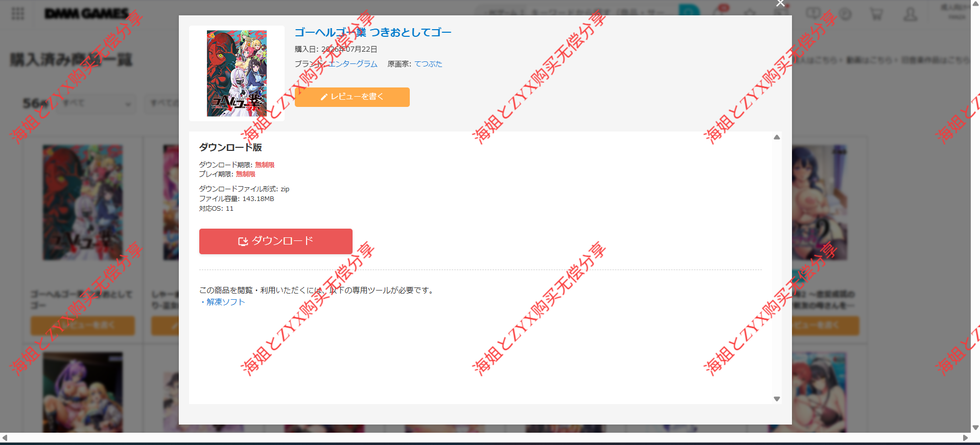Open the shopping cart icon

pyautogui.click(x=877, y=14)
